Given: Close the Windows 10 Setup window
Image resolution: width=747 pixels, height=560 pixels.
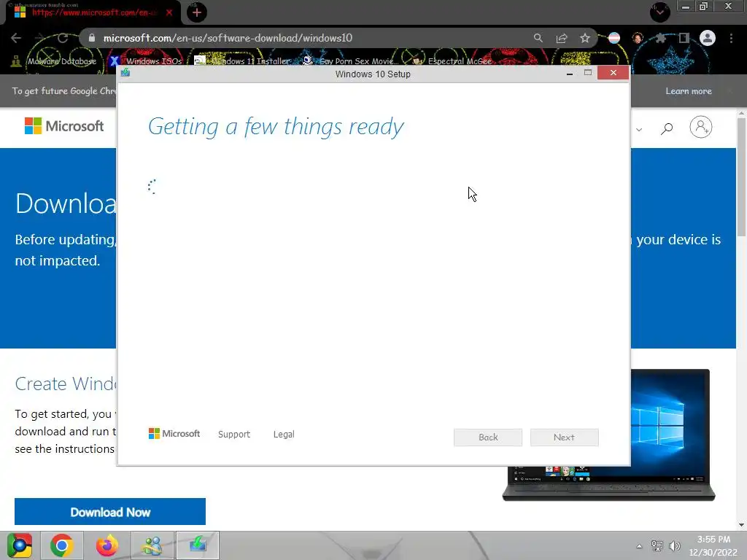Looking at the screenshot, I should tap(613, 73).
